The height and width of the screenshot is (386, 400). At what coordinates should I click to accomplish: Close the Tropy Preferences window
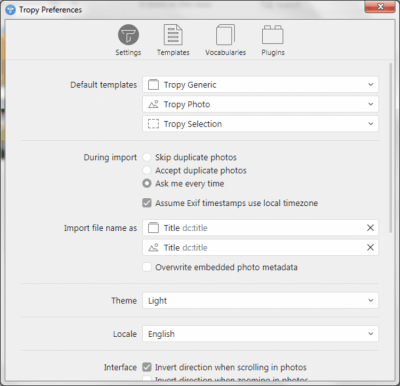tap(380, 7)
